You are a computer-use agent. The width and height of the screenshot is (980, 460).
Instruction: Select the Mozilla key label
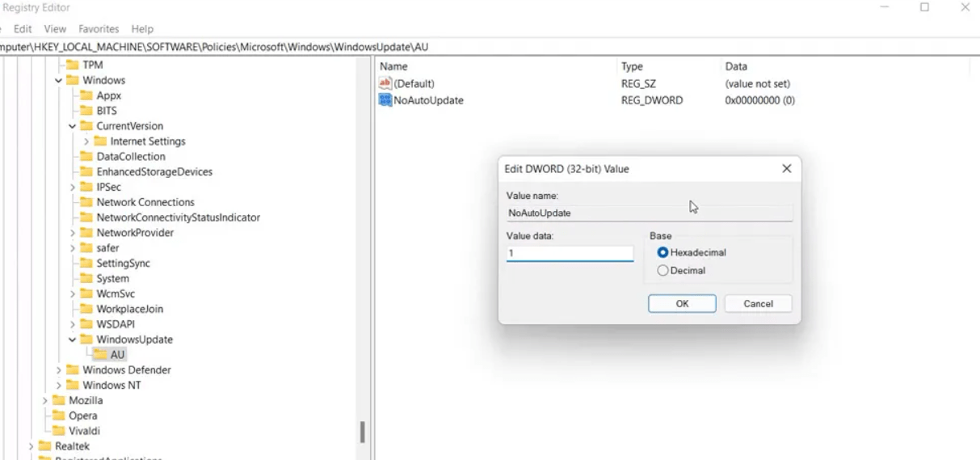coord(86,400)
